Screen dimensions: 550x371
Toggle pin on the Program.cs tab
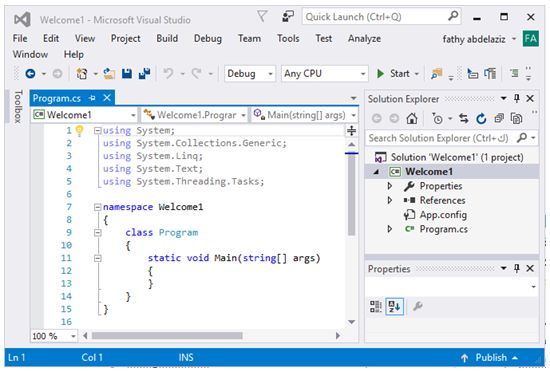[92, 98]
